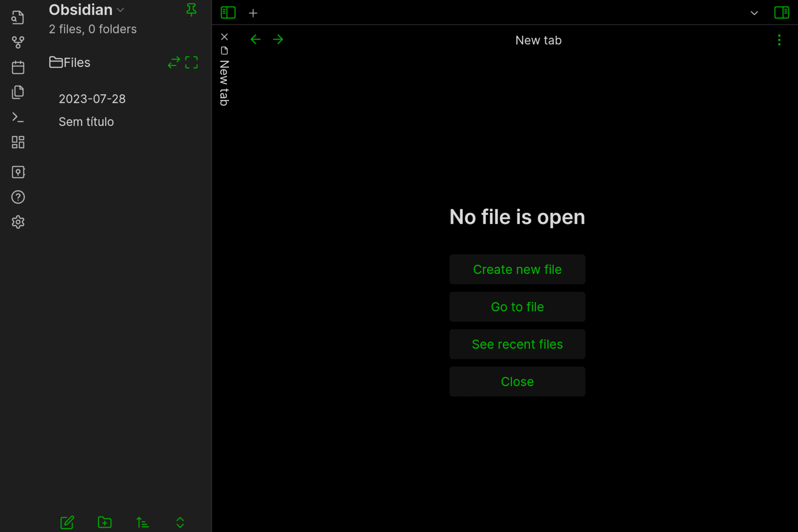Open the 2023-07-28 note

92,99
